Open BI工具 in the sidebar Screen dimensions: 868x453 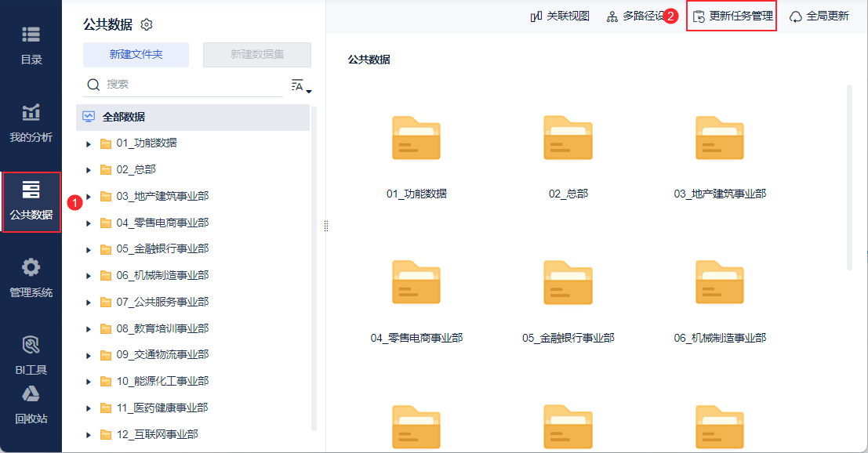(x=31, y=356)
